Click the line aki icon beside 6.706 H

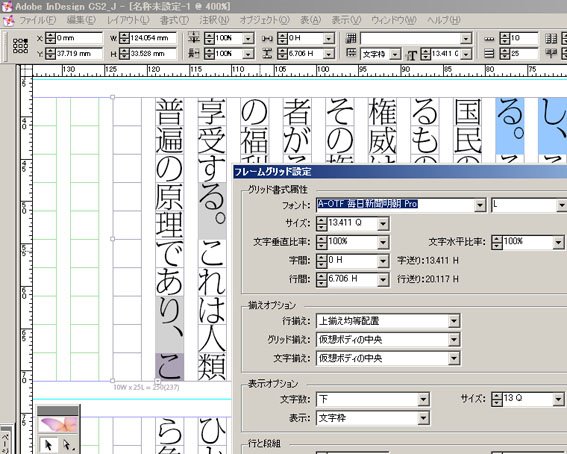click(267, 54)
